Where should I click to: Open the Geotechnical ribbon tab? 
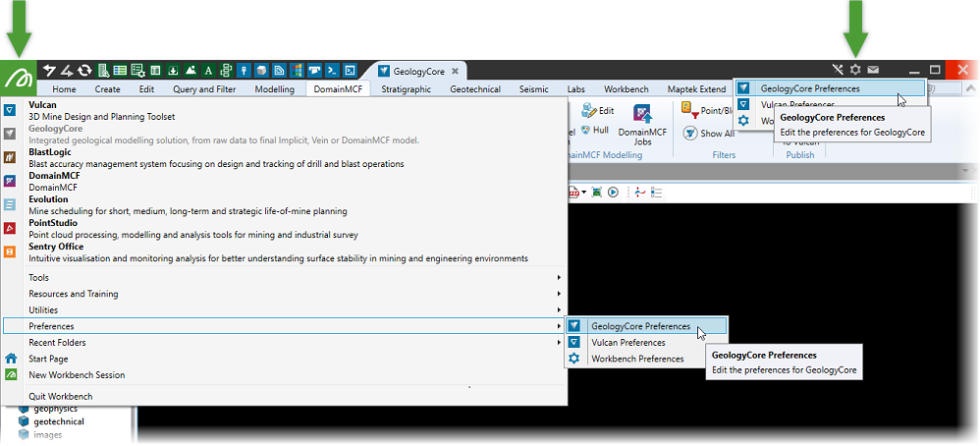(x=475, y=89)
